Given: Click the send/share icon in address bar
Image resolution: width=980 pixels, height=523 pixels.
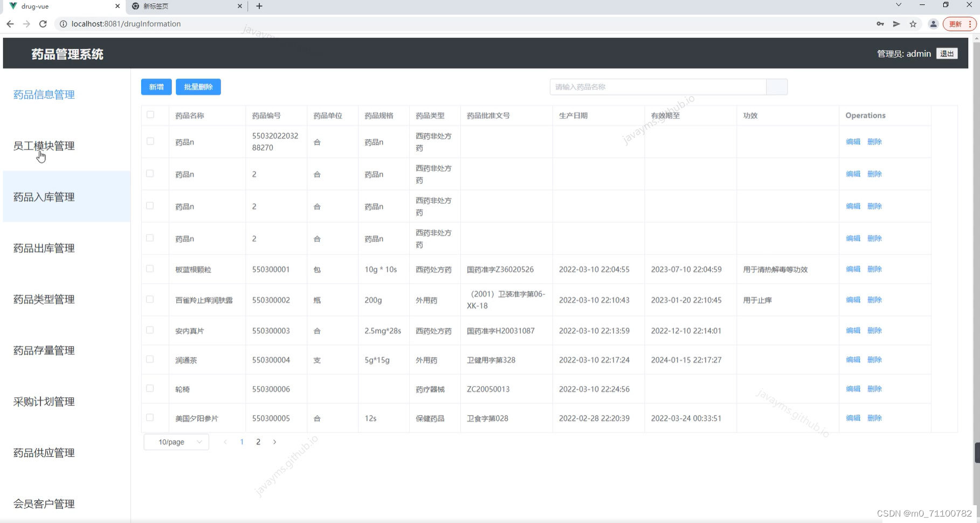Looking at the screenshot, I should pos(896,24).
